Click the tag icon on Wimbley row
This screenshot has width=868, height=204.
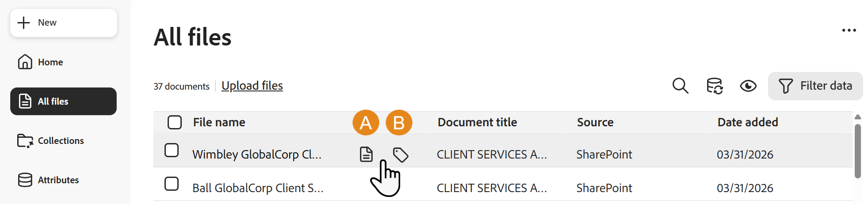click(x=401, y=155)
